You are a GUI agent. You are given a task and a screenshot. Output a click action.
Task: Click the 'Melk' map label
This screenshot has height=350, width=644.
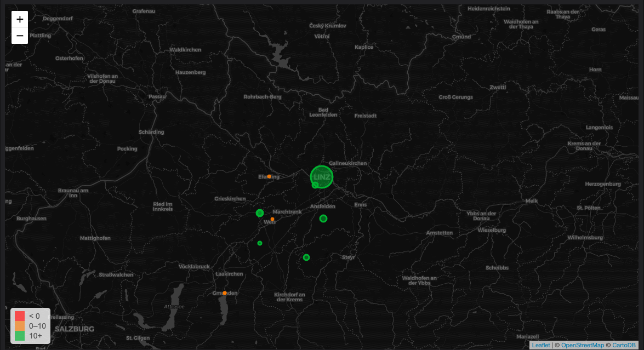coord(532,200)
